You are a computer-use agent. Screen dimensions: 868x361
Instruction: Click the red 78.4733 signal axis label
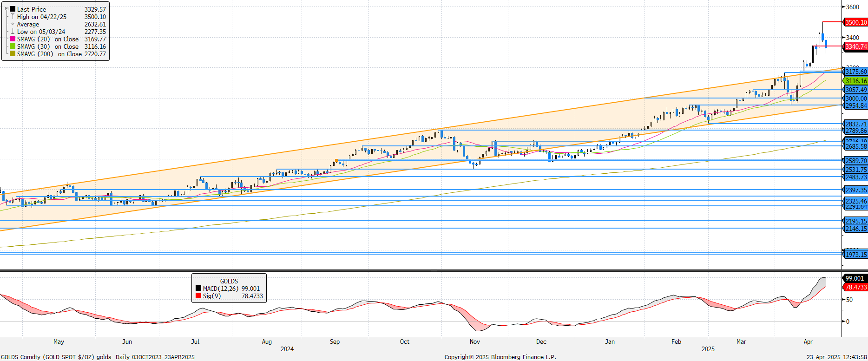[855, 287]
